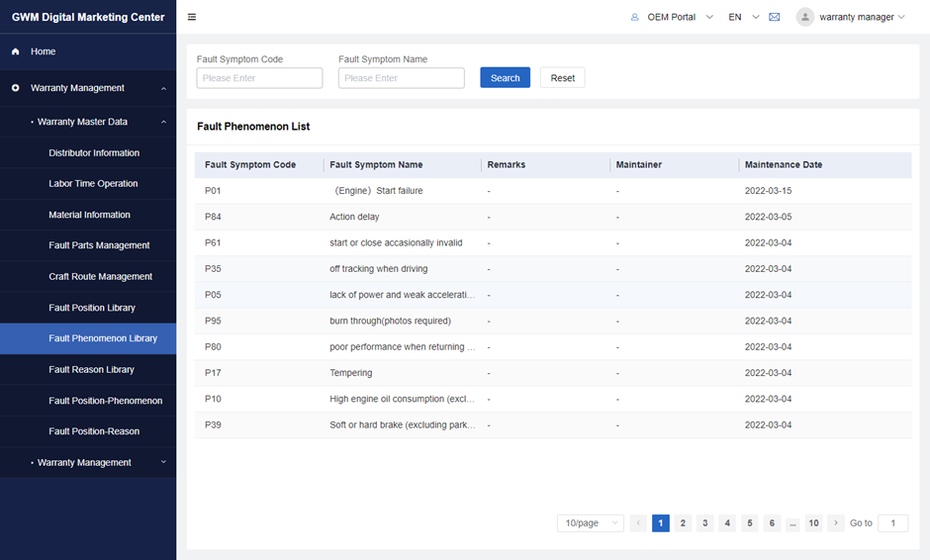Focus the Fault Symptom Code input
The width and height of the screenshot is (930, 560).
pyautogui.click(x=260, y=78)
